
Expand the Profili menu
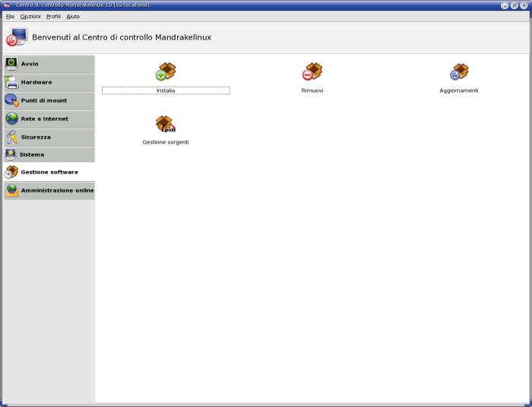53,16
